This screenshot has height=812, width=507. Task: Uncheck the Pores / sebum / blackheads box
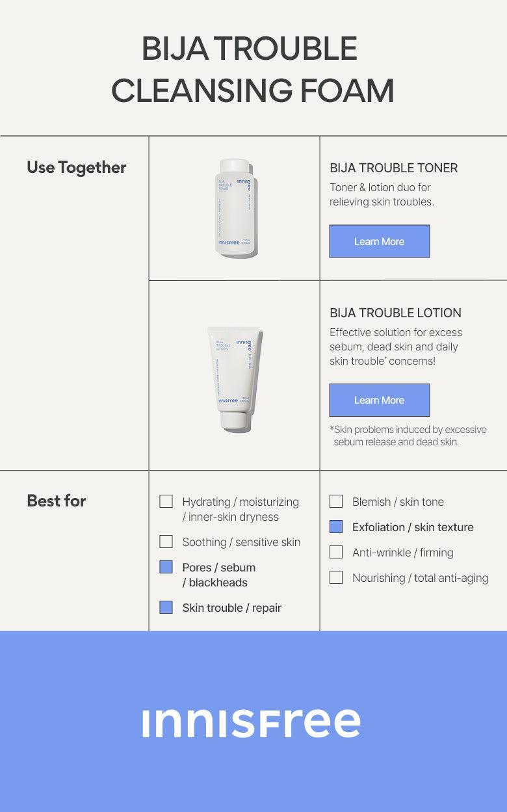pos(166,567)
